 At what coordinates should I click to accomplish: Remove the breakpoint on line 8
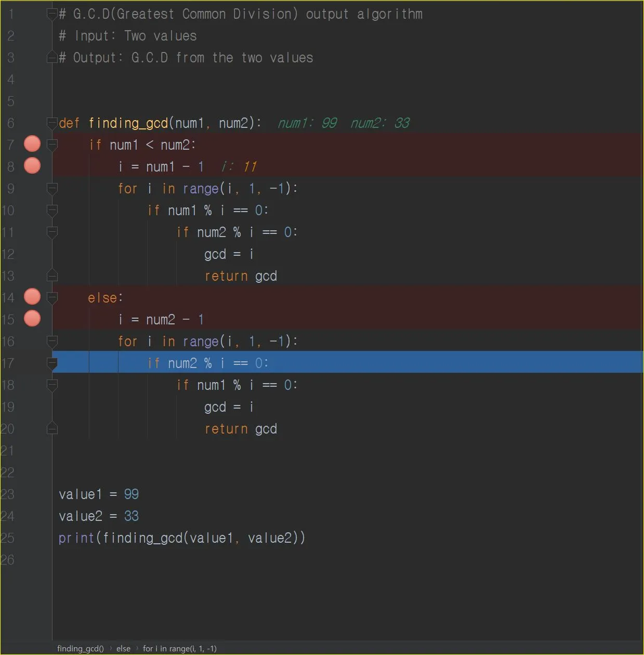point(32,166)
